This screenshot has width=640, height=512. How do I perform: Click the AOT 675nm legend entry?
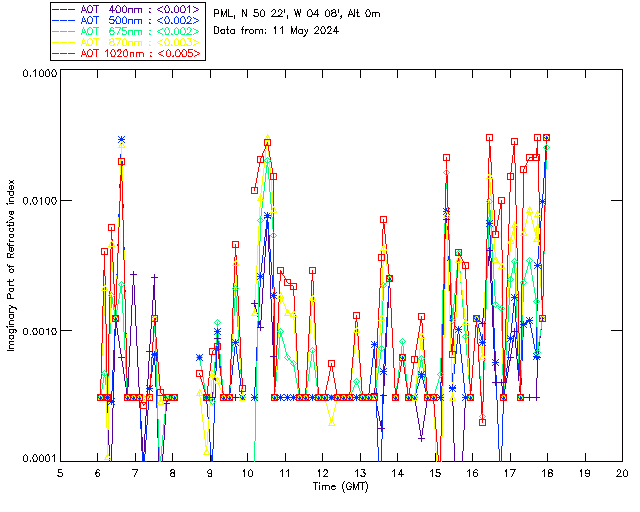(127, 31)
